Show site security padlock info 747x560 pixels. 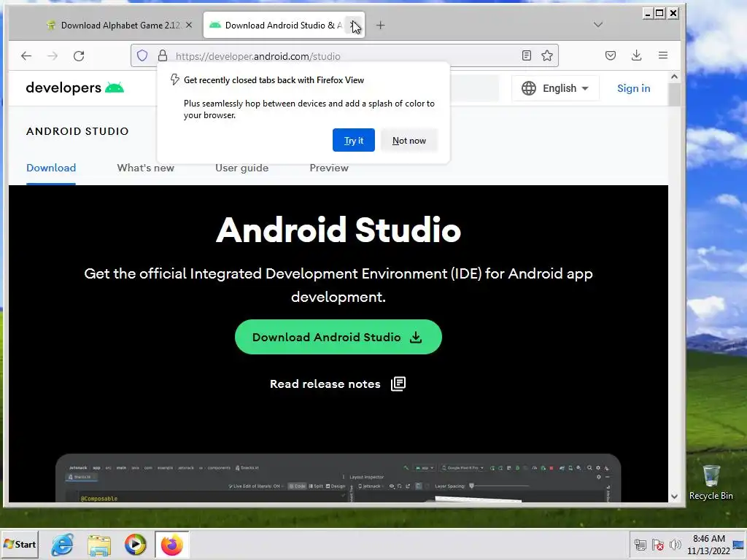(163, 55)
